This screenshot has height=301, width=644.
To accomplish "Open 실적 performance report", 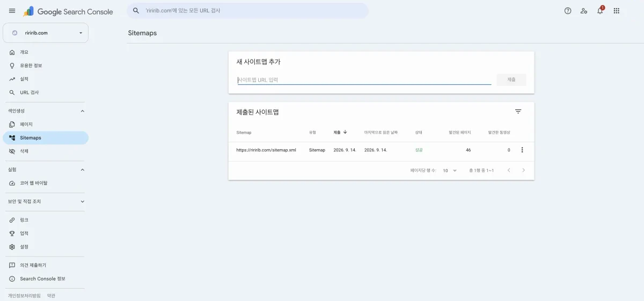I will [x=46, y=79].
